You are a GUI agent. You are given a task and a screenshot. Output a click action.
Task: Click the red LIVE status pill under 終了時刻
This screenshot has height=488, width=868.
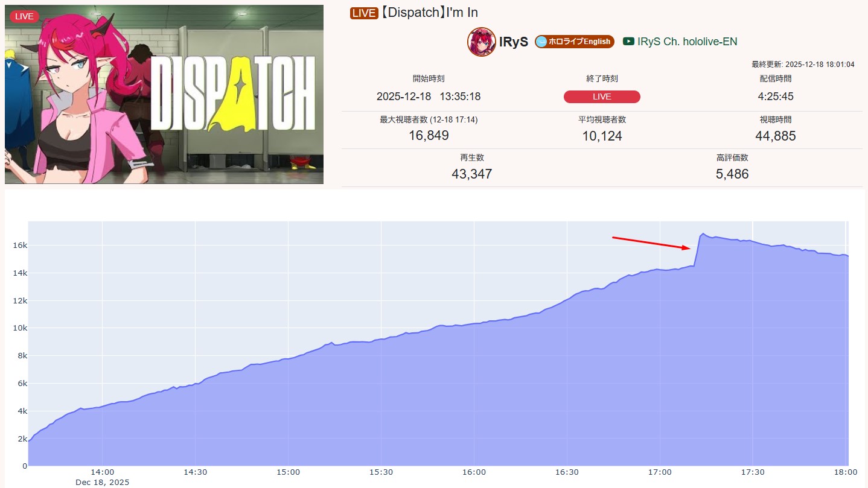(602, 97)
